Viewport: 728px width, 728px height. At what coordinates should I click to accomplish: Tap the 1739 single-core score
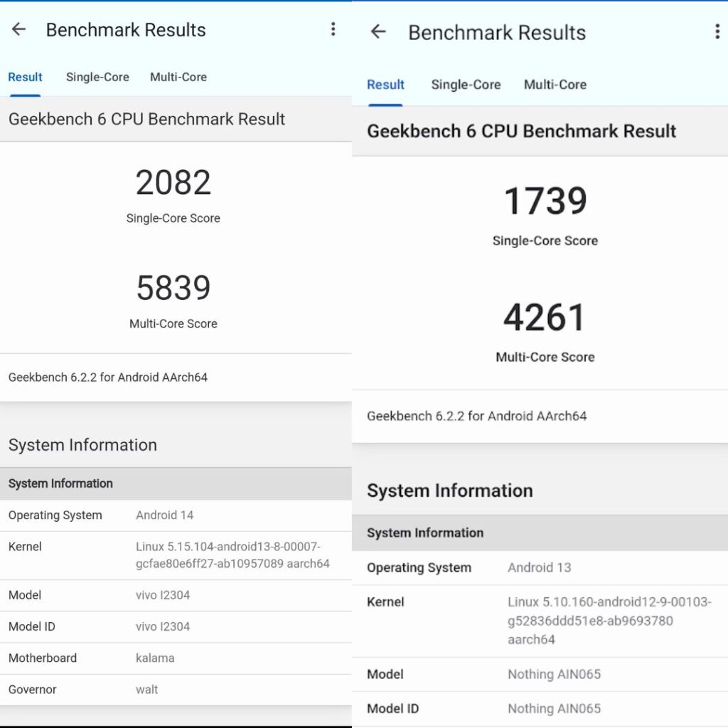tap(545, 201)
